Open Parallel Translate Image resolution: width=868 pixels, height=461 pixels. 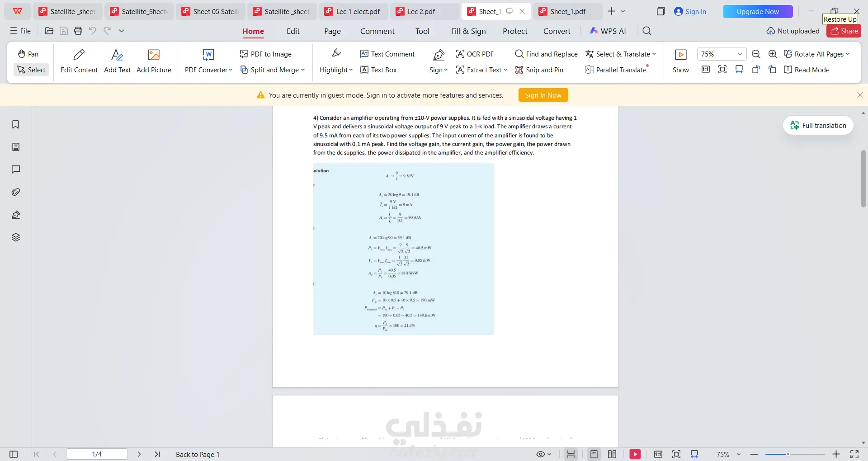coord(616,70)
